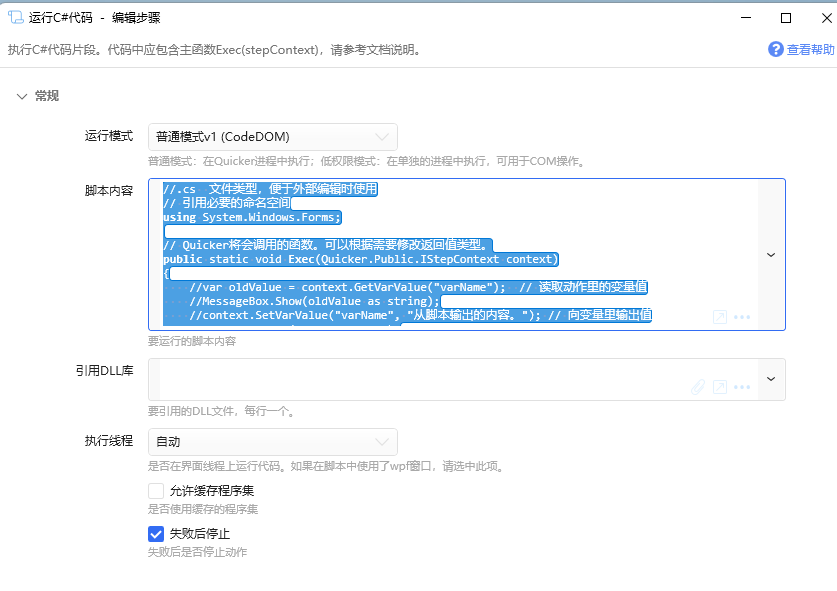Minimize the edit step window
Viewport: 837px width, 591px height.
tap(745, 17)
